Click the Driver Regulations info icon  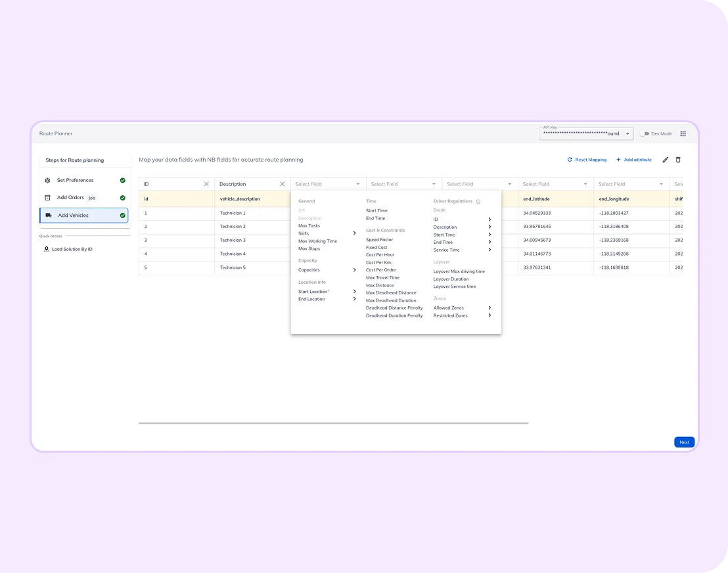tap(478, 202)
